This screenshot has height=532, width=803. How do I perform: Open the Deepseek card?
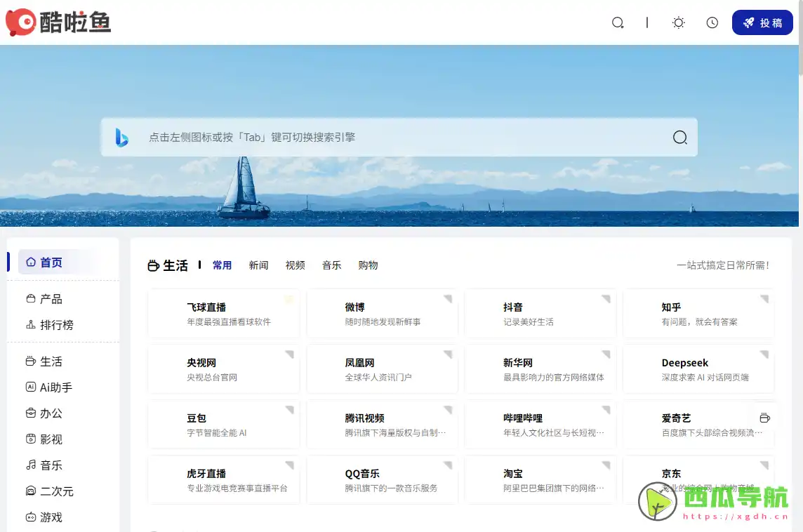(698, 369)
